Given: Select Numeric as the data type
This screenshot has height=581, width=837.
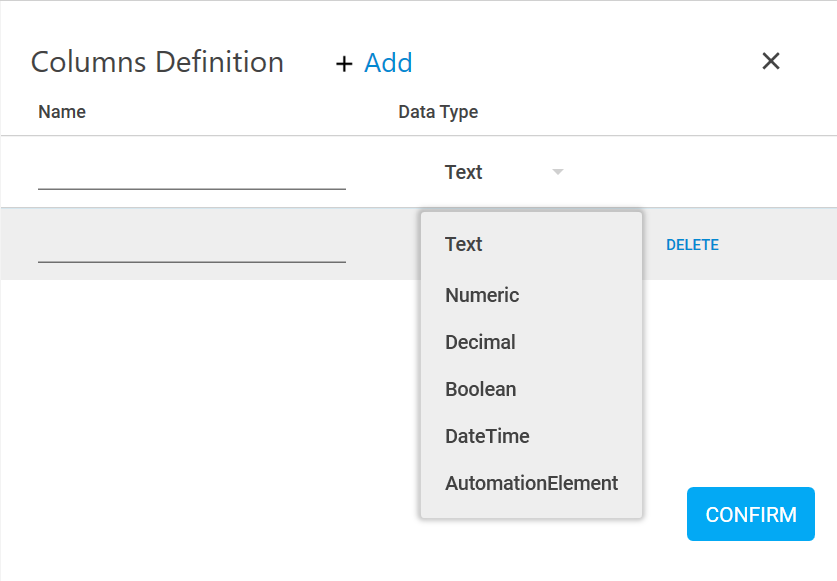Looking at the screenshot, I should 482,295.
